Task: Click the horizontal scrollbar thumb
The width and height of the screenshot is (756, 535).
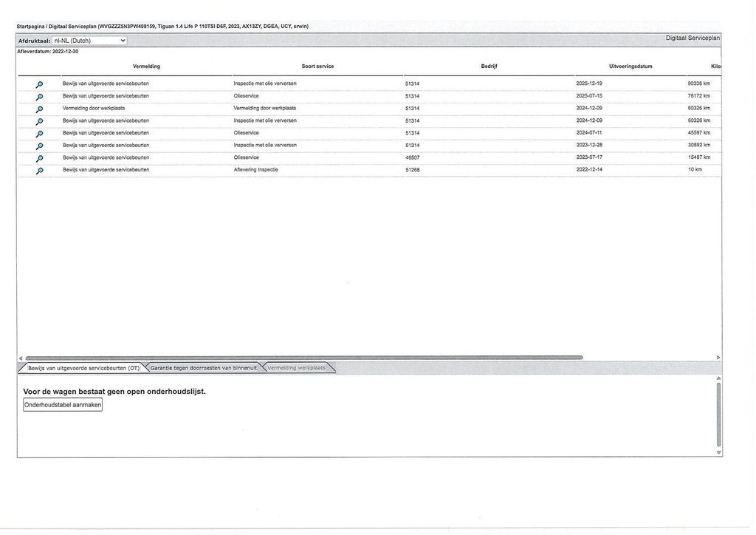Action: coord(303,358)
